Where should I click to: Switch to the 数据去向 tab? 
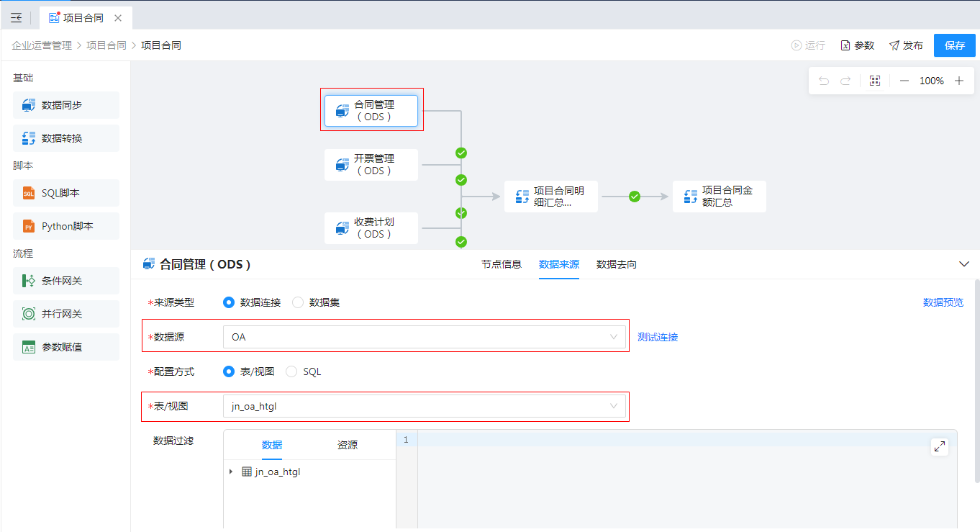pos(616,264)
